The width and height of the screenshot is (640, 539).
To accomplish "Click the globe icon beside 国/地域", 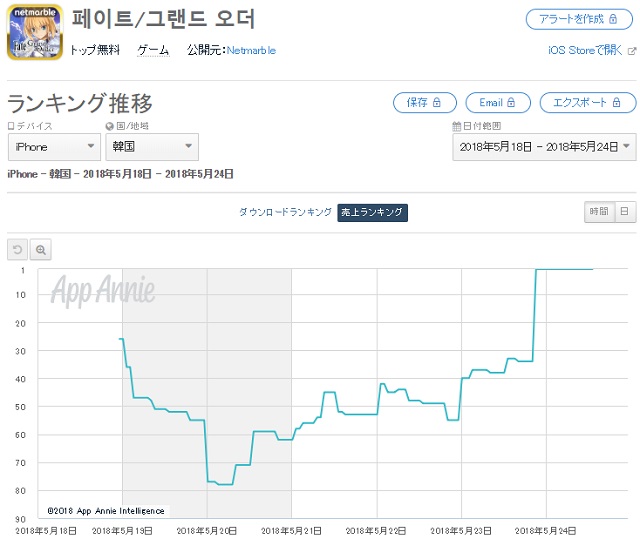I will [110, 126].
